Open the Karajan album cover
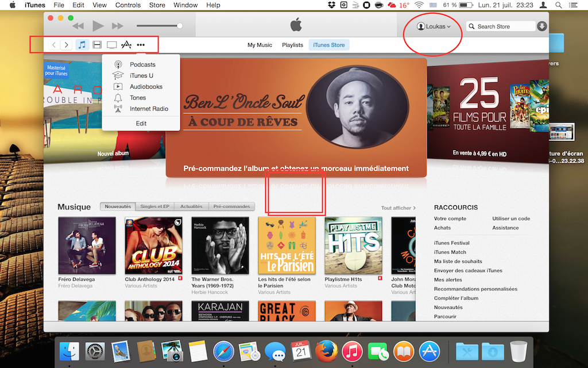The height and width of the screenshot is (368, 588). pyautogui.click(x=220, y=311)
